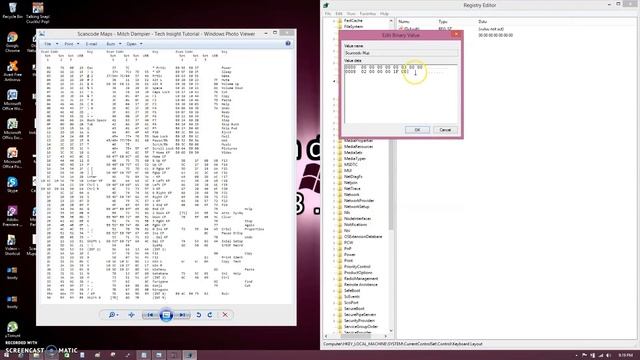Expand the Power registry key
Image resolution: width=640 pixels, height=360 pixels.
click(x=334, y=255)
